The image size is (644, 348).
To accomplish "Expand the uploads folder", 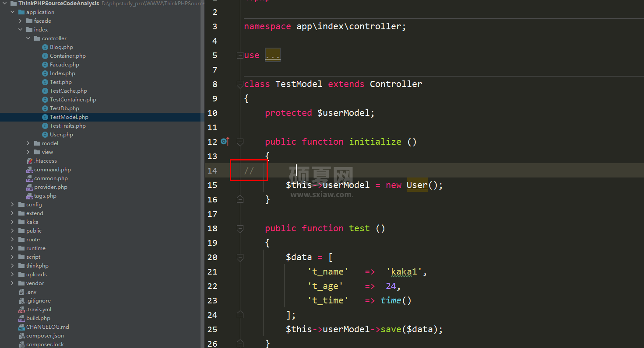I will (x=13, y=275).
